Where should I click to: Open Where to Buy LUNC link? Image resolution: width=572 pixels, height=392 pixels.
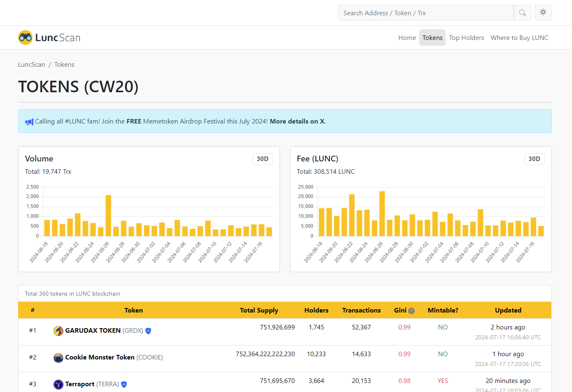(519, 37)
